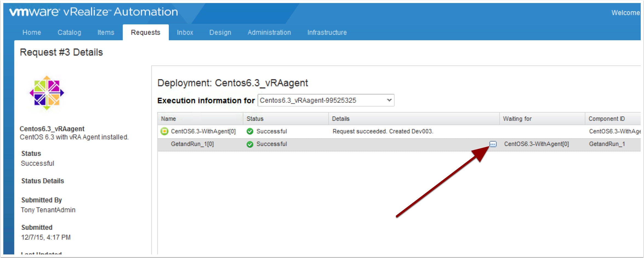The width and height of the screenshot is (644, 258).
Task: Open the Execution information dropdown
Action: 325,101
